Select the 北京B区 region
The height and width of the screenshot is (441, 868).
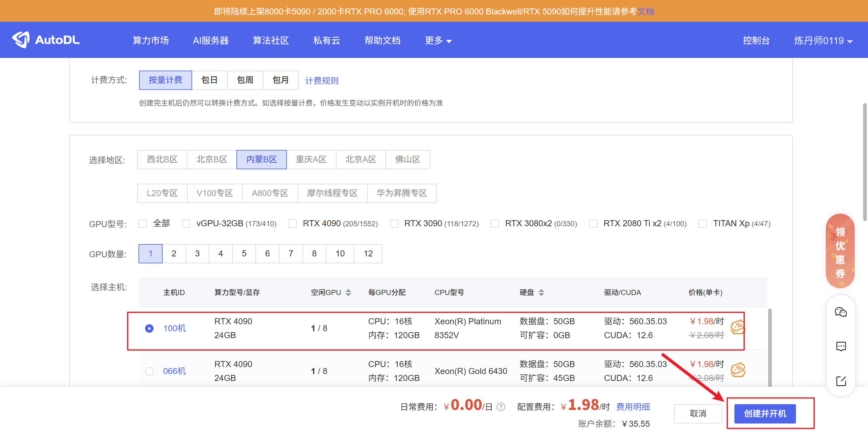212,159
